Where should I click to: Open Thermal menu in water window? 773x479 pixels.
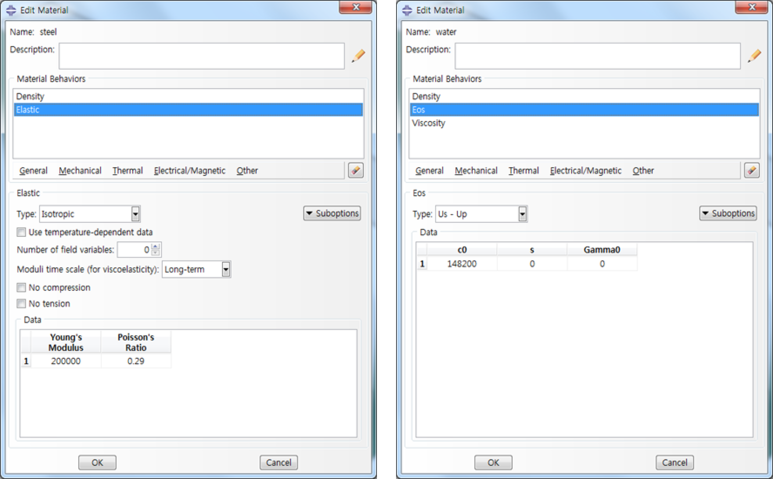tap(524, 171)
